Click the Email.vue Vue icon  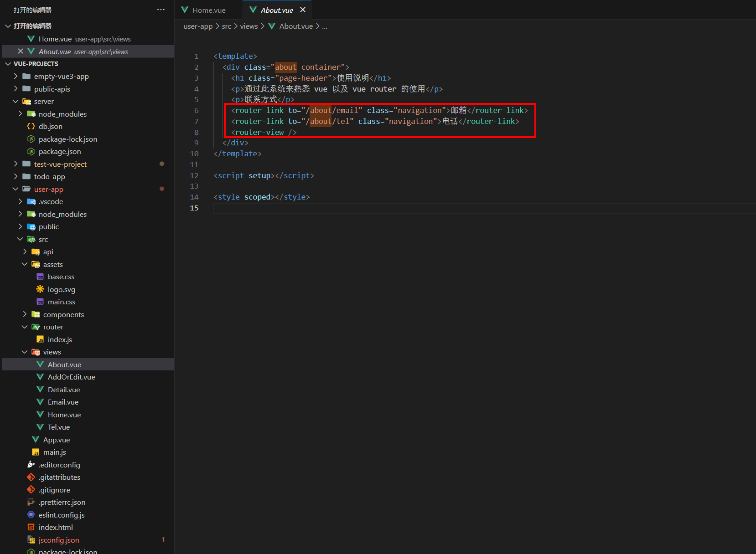(40, 402)
